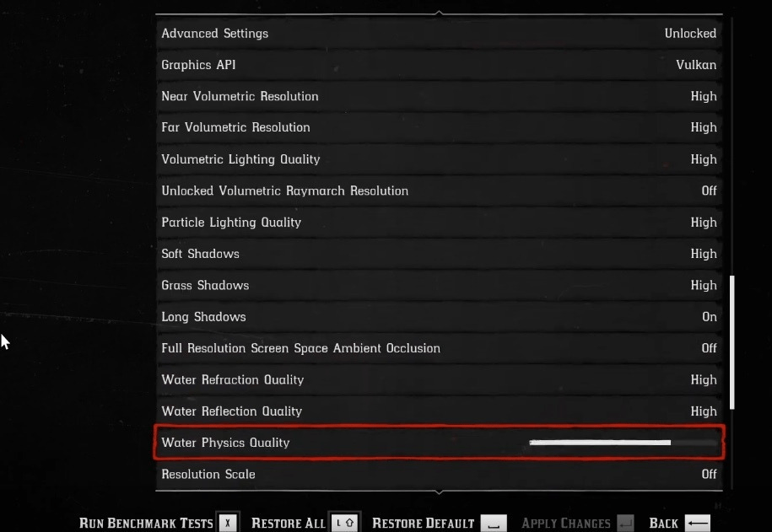
Task: Select the Particle Lighting Quality row
Action: point(439,223)
